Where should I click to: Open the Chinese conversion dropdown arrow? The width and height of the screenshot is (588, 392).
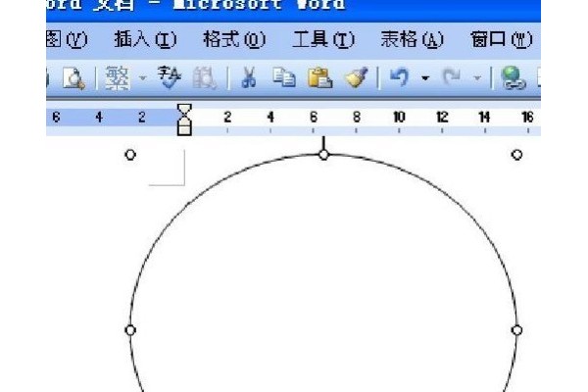pyautogui.click(x=142, y=78)
